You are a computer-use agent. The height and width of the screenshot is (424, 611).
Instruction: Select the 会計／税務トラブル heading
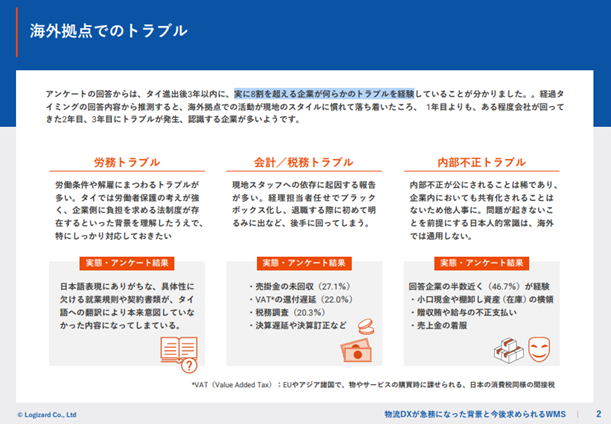[304, 162]
